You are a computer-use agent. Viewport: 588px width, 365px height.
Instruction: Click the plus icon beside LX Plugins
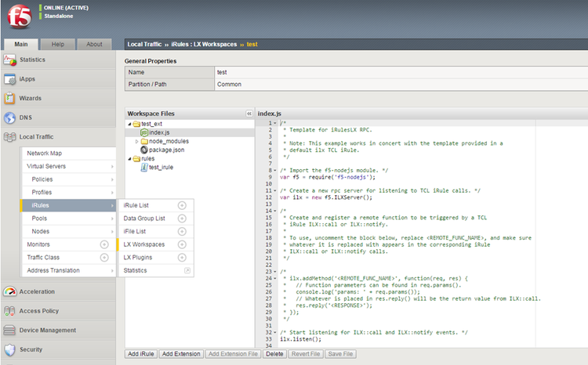point(182,257)
